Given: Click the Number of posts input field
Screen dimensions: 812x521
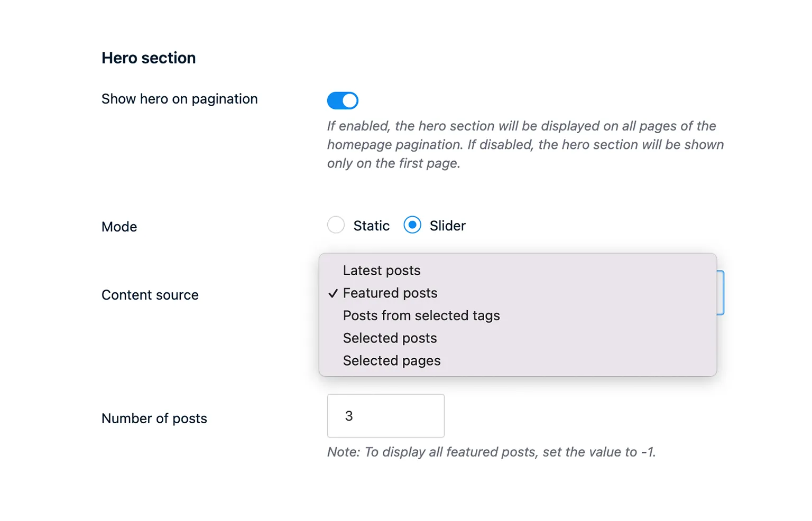Looking at the screenshot, I should click(385, 416).
